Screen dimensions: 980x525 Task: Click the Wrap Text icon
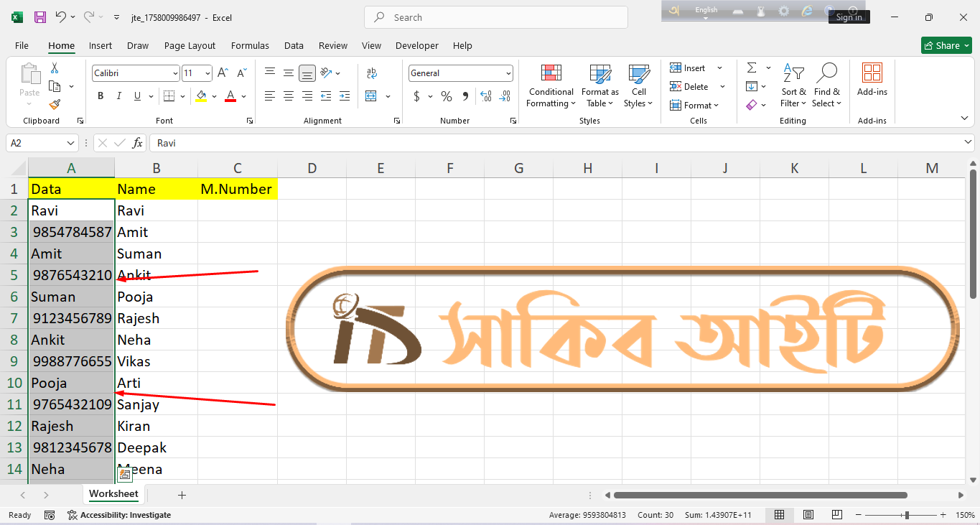[371, 73]
